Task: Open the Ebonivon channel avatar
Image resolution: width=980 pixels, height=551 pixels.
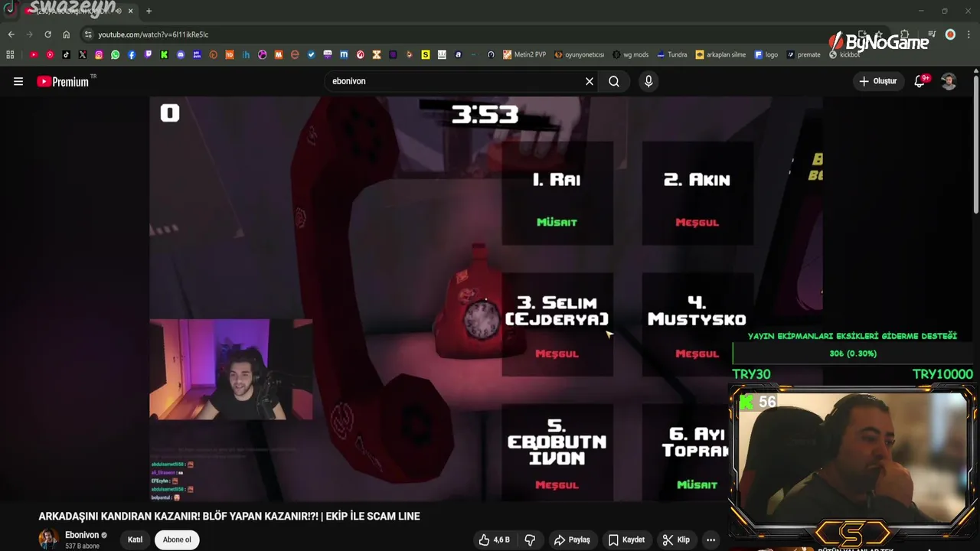Action: pos(48,539)
